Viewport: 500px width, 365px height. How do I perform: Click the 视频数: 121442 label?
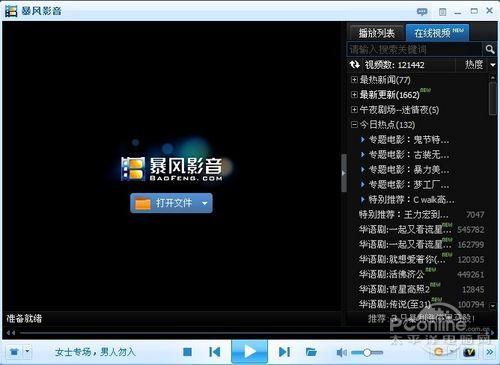pyautogui.click(x=394, y=65)
